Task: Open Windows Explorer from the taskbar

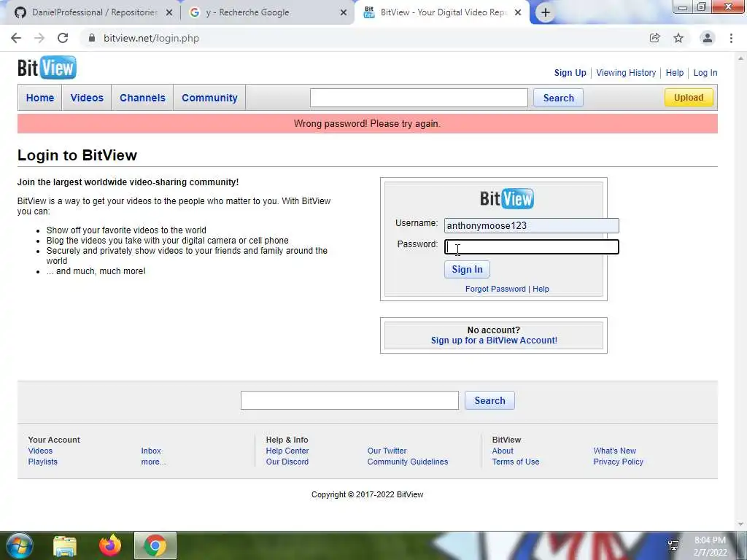Action: (x=65, y=545)
